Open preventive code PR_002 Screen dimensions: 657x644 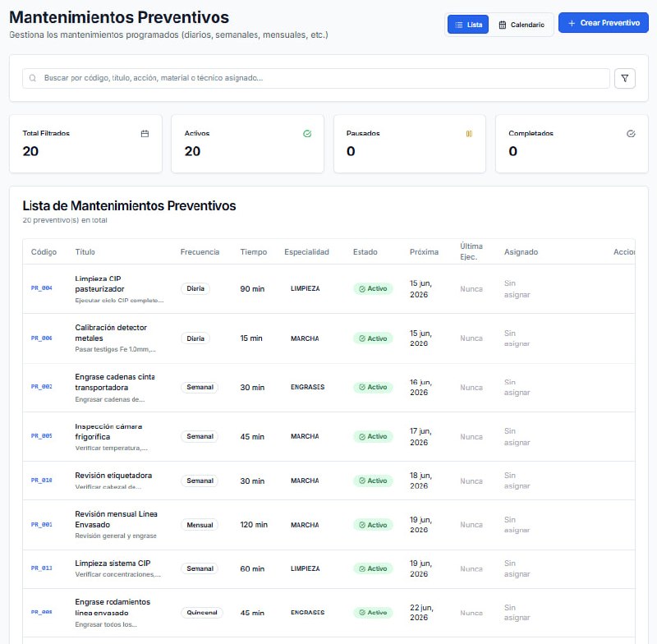pos(42,386)
